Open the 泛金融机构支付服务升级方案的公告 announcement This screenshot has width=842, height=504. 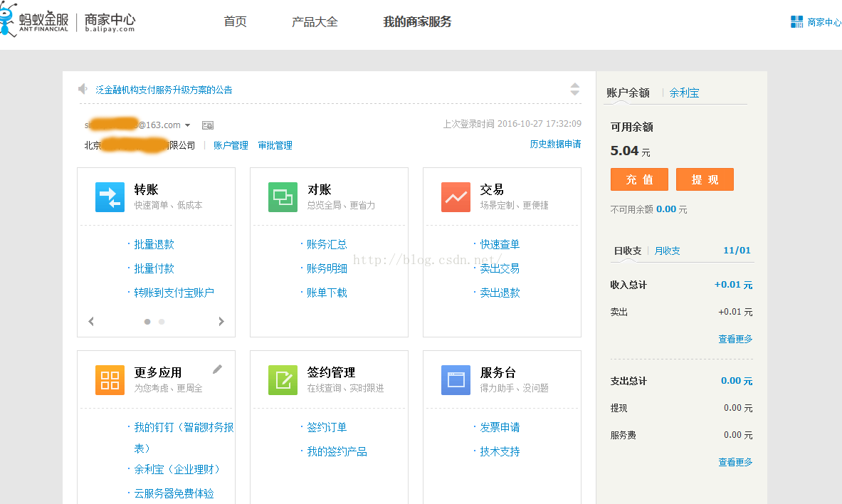pyautogui.click(x=164, y=90)
